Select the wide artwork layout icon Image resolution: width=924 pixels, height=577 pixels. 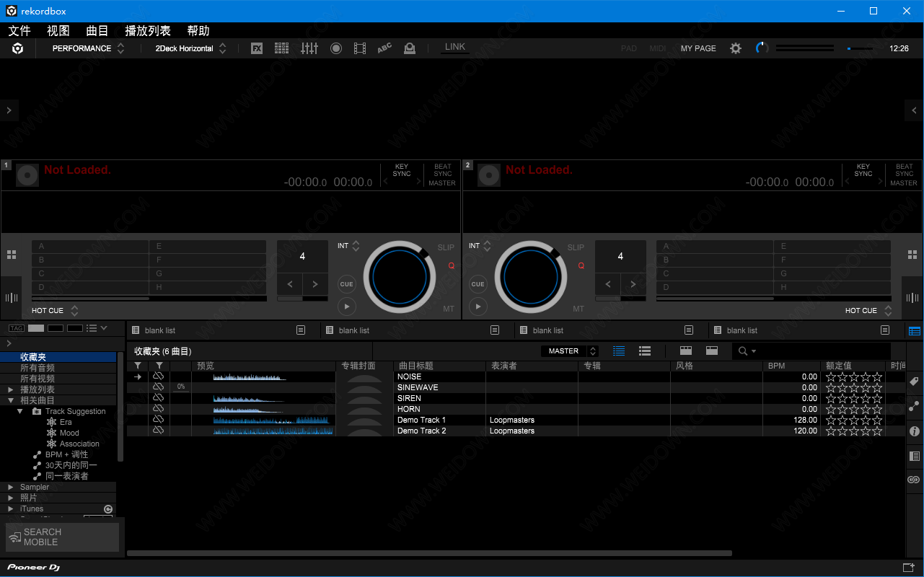712,351
